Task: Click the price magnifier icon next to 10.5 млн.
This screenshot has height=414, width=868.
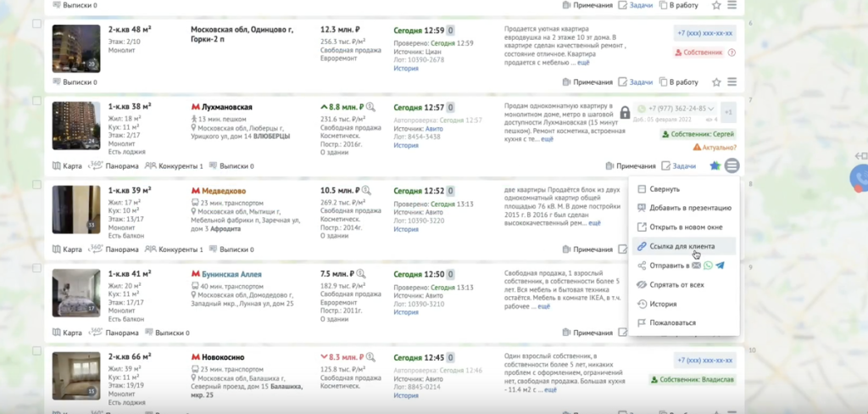Action: (x=366, y=191)
